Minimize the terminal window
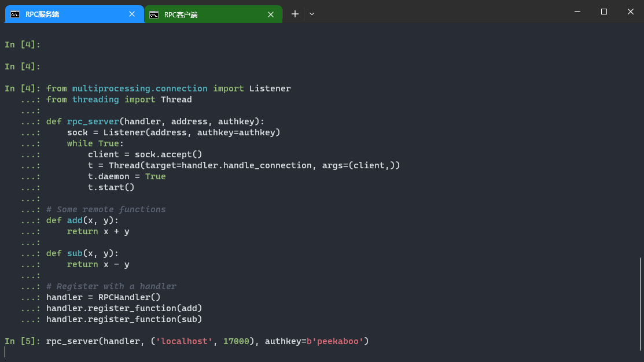Image resolution: width=644 pixels, height=362 pixels. (x=577, y=12)
